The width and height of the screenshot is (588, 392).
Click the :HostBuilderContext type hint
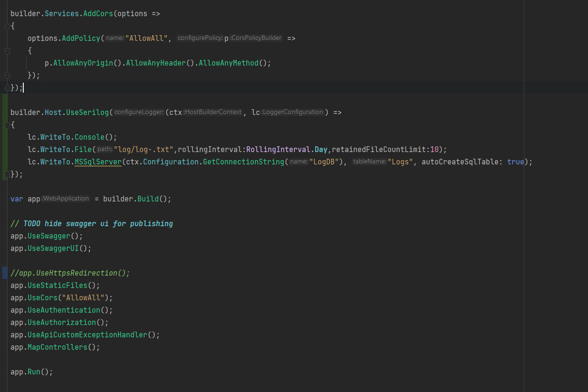[212, 112]
